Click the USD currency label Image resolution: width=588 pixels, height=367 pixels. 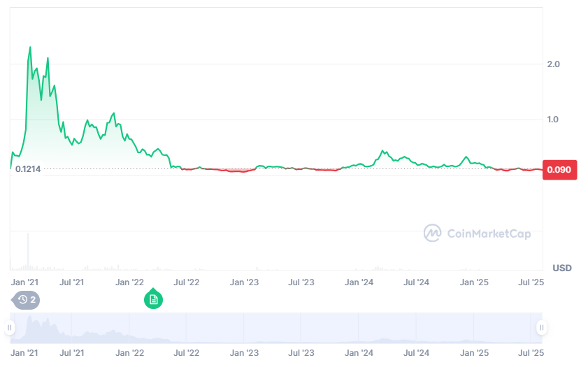(561, 268)
